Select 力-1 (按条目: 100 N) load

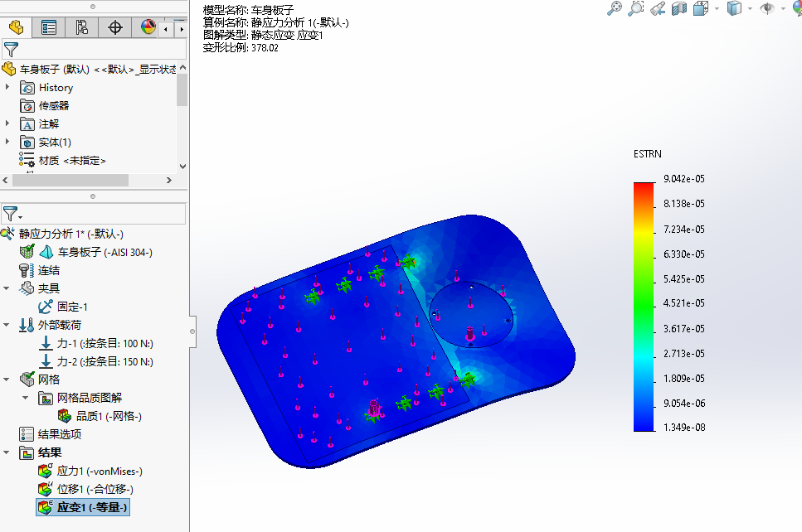pos(96,343)
